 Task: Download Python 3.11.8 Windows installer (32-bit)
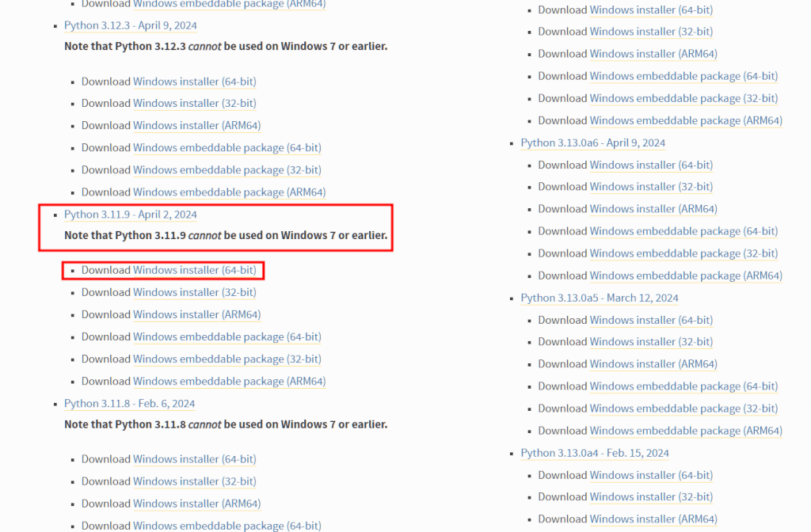(195, 481)
